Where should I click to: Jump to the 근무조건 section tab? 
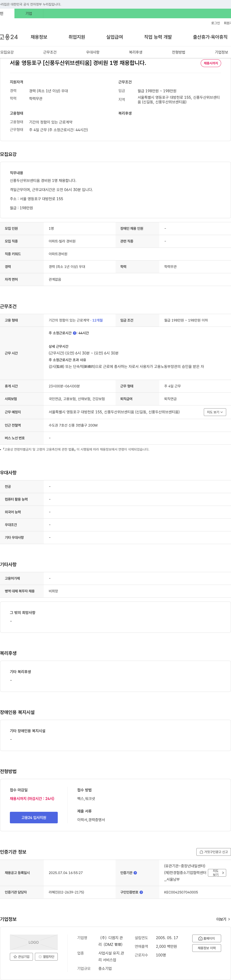coord(50,52)
